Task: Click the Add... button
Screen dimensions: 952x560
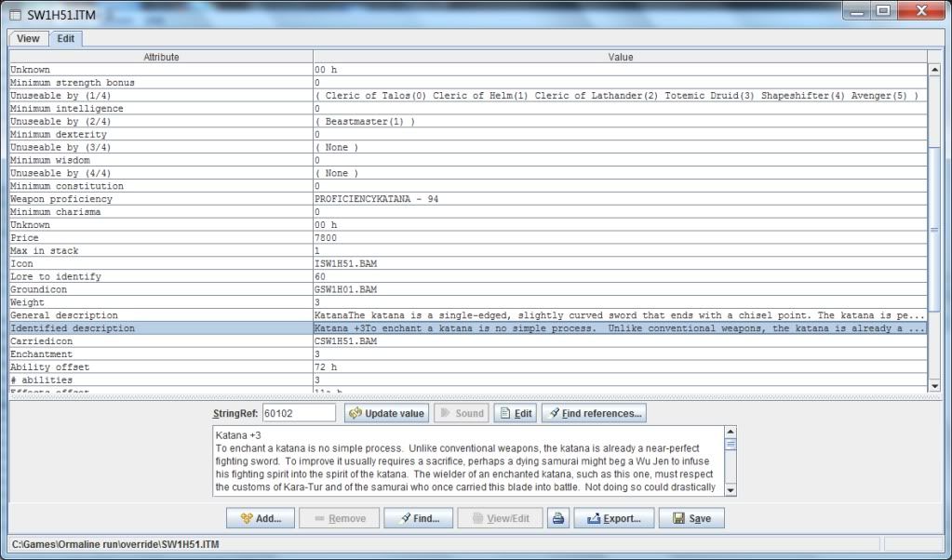Action: point(260,518)
